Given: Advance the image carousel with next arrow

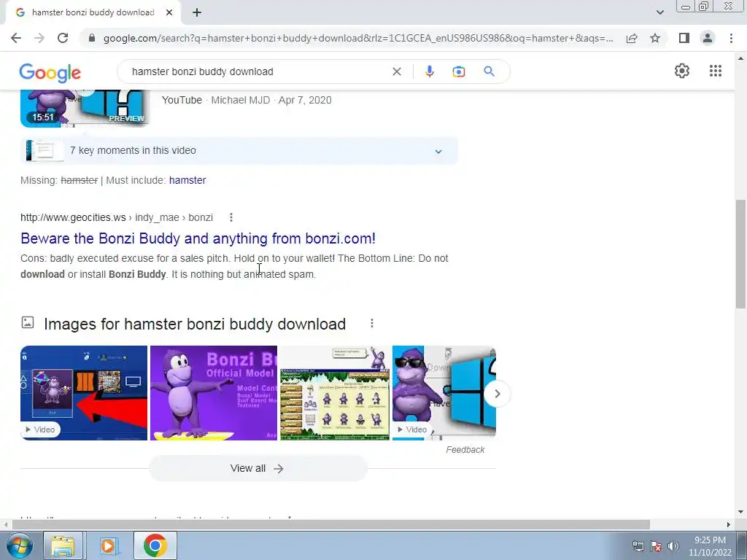Looking at the screenshot, I should 497,394.
